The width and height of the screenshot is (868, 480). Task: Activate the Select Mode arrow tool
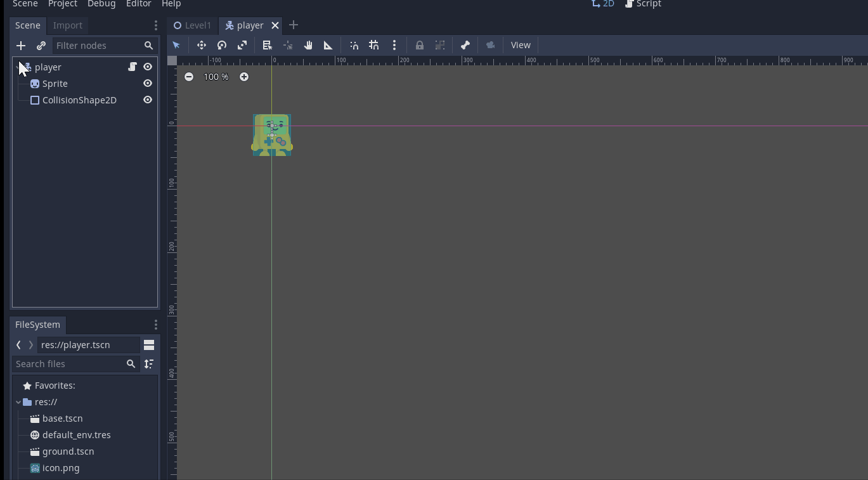176,45
